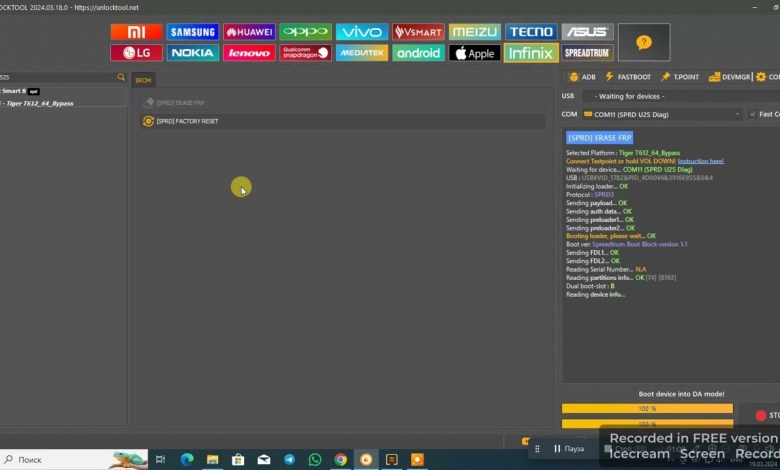Click the search magnifier icon
This screenshot has height=470, width=780.
[x=121, y=77]
